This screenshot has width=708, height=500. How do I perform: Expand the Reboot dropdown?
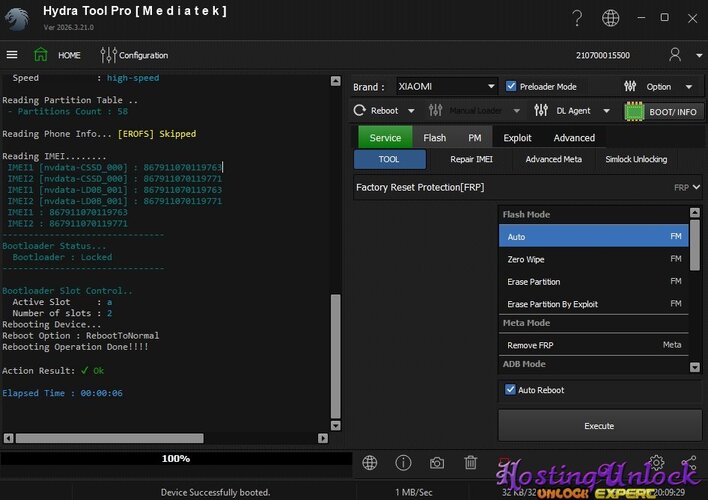(x=385, y=110)
